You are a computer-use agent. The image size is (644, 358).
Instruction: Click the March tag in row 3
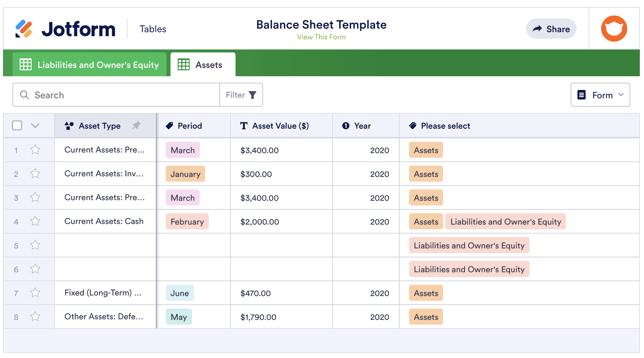(182, 197)
